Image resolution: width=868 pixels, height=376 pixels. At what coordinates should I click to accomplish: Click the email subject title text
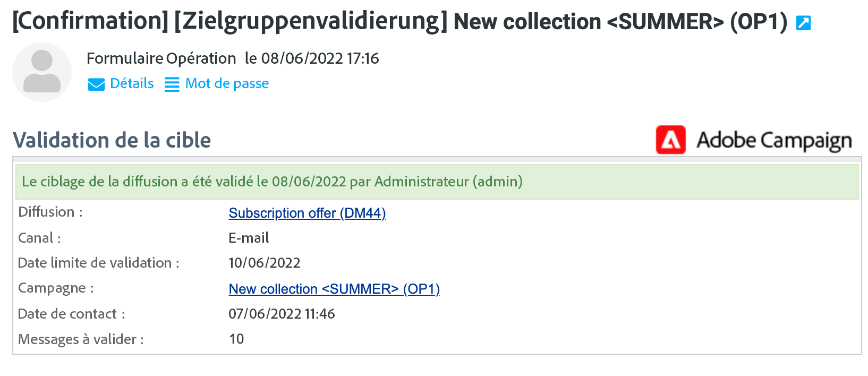pyautogui.click(x=400, y=22)
